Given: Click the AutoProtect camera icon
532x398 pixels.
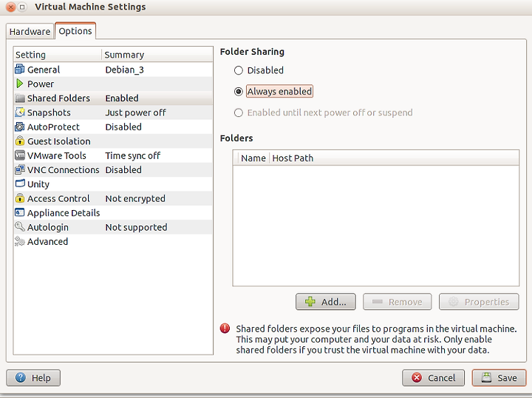Looking at the screenshot, I should pos(20,127).
